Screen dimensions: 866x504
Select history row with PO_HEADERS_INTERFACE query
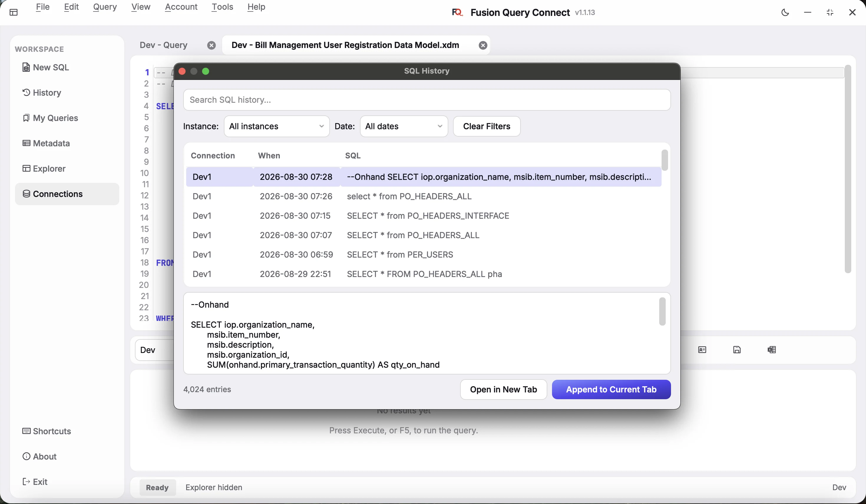point(423,216)
